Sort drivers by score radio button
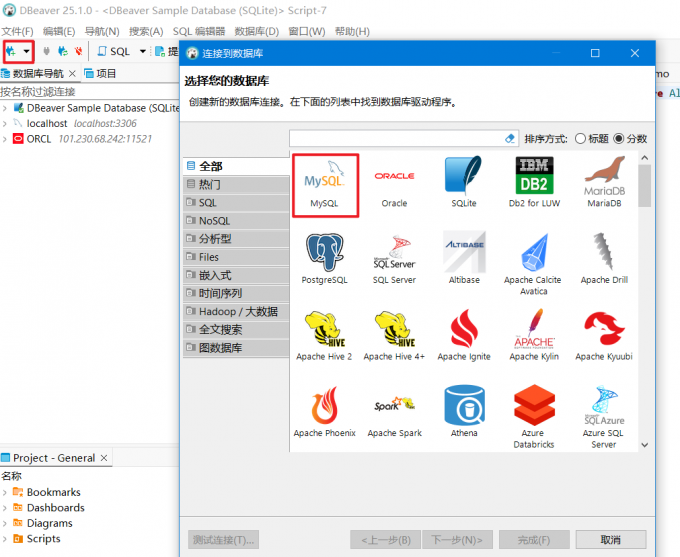The height and width of the screenshot is (557, 680). pos(619,139)
